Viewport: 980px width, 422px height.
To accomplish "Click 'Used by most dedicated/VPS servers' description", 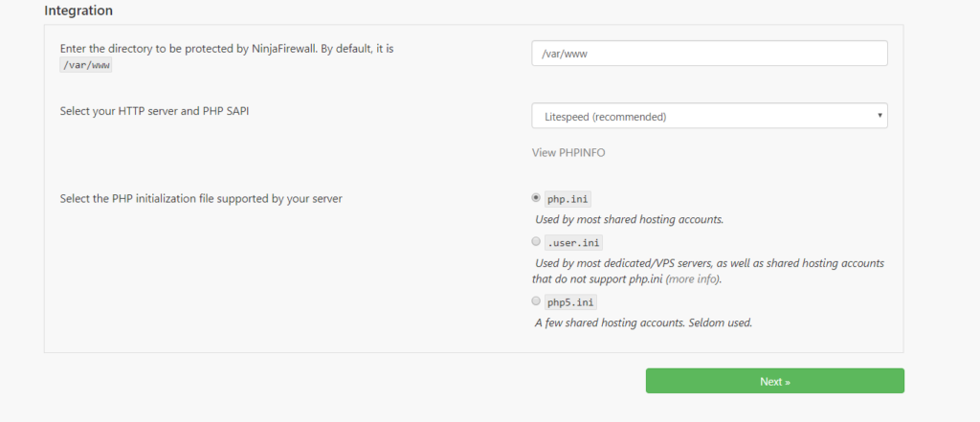I will coord(707,271).
